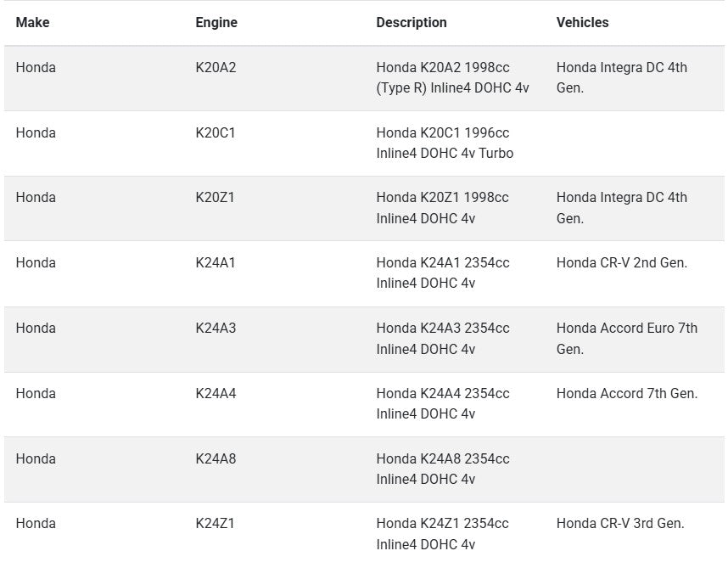Open the Honda CR-V 2nd Gen. entry
Screen dimensions: 728x579
click(622, 263)
